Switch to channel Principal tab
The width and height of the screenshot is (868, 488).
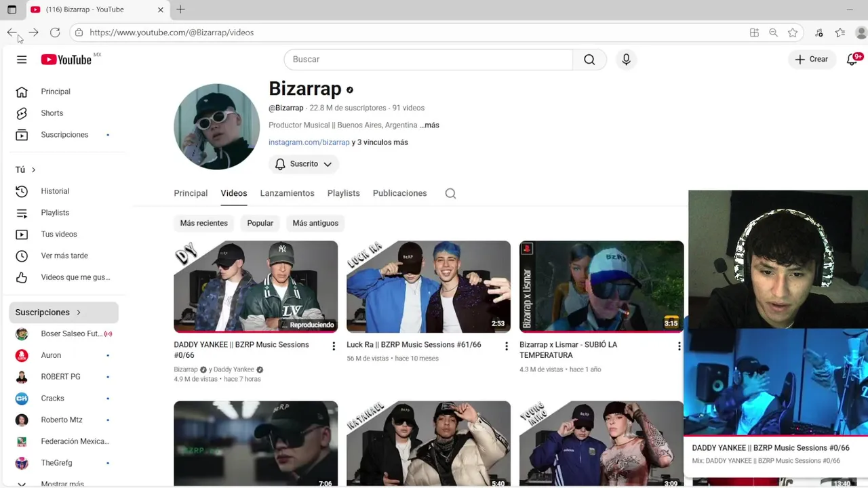tap(191, 193)
